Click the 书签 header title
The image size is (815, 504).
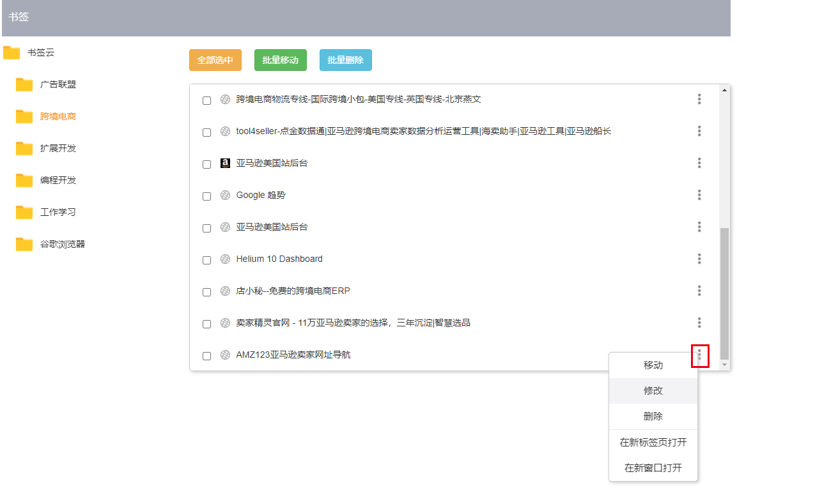click(19, 17)
